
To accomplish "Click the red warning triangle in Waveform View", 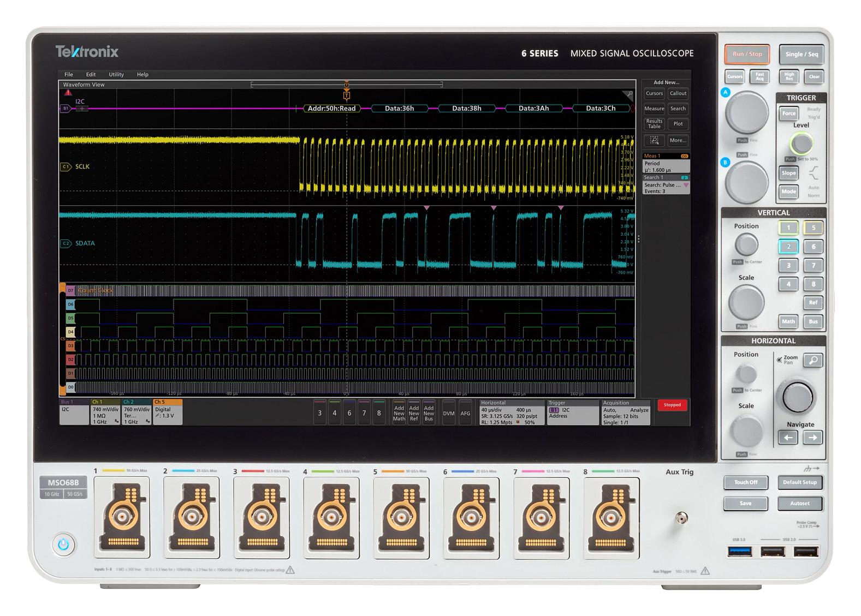I will 68,93.
